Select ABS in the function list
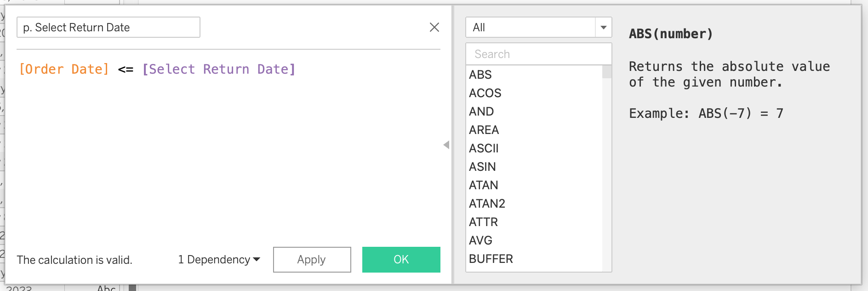Viewport: 868px width, 291px height. coord(480,75)
